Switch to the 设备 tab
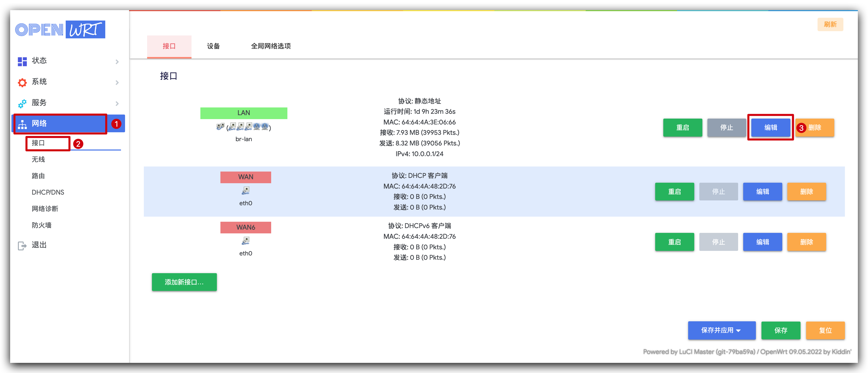This screenshot has width=868, height=373. [x=213, y=46]
